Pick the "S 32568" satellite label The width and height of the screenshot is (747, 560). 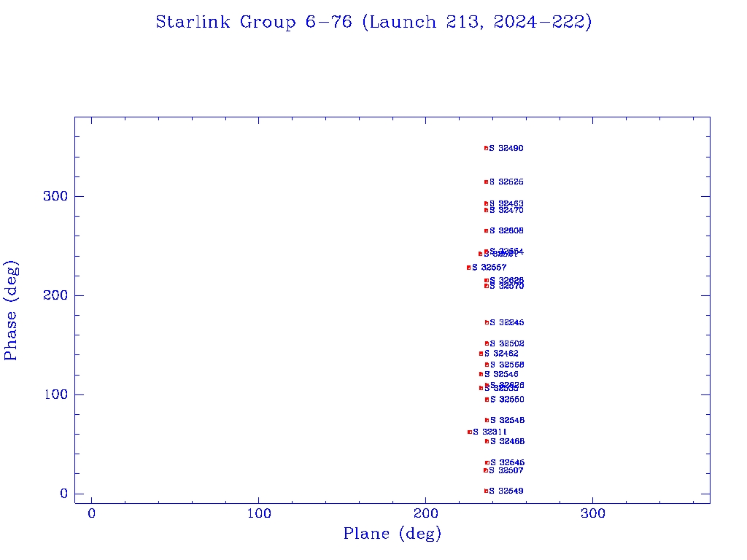(x=507, y=365)
